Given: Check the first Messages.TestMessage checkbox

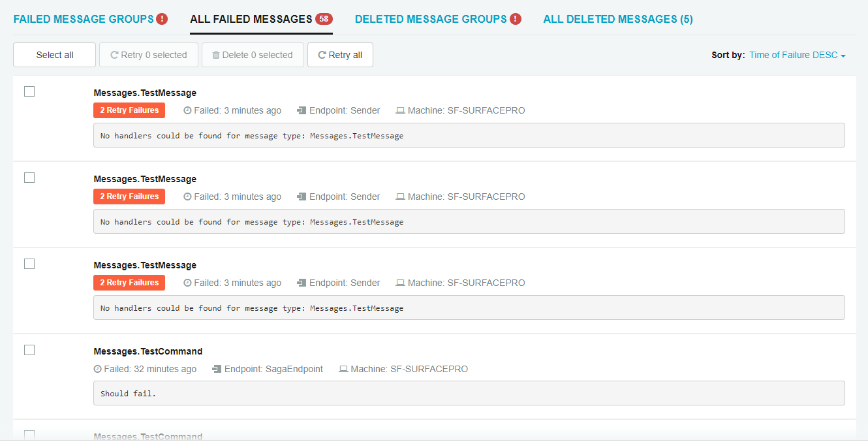Looking at the screenshot, I should [29, 91].
